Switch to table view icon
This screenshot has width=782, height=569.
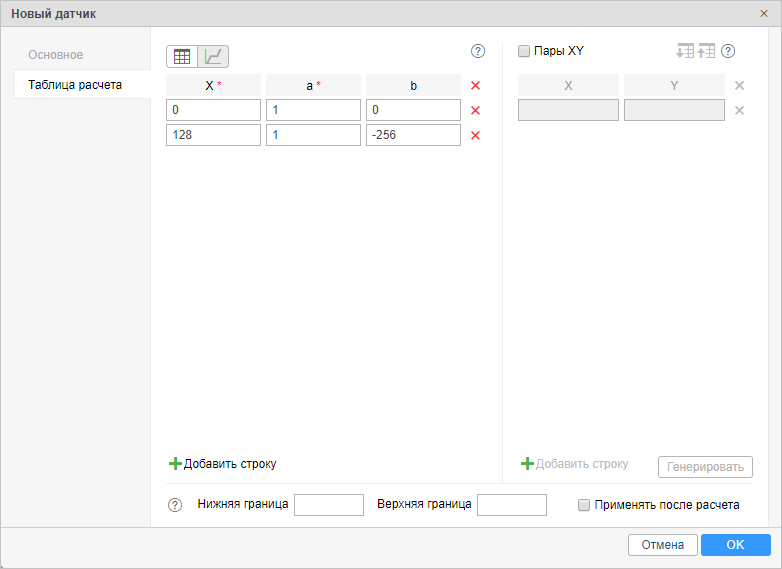(x=182, y=56)
